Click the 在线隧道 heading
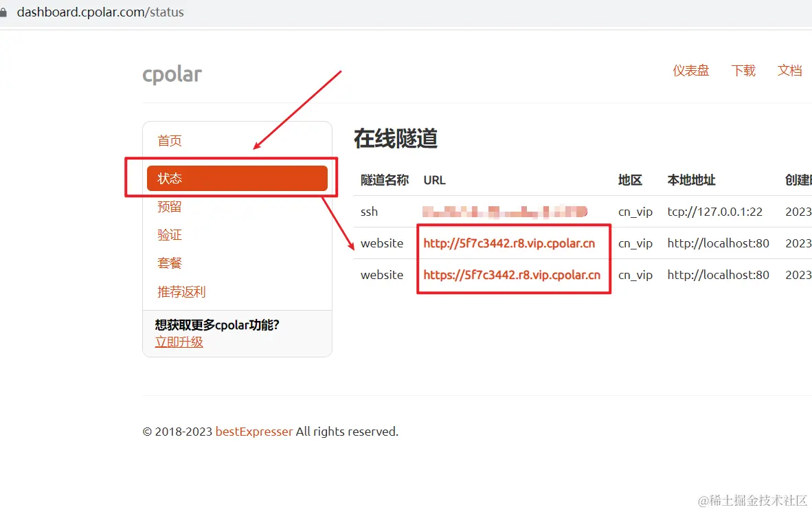 (396, 138)
